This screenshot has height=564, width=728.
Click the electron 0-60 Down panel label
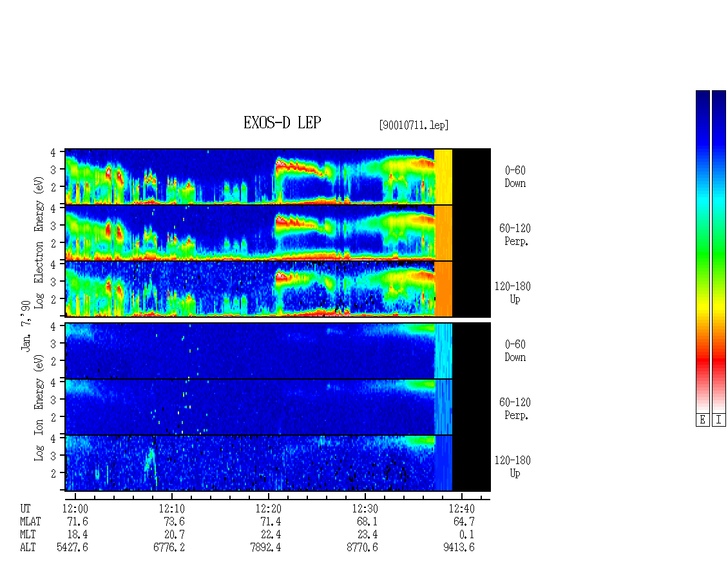click(515, 177)
